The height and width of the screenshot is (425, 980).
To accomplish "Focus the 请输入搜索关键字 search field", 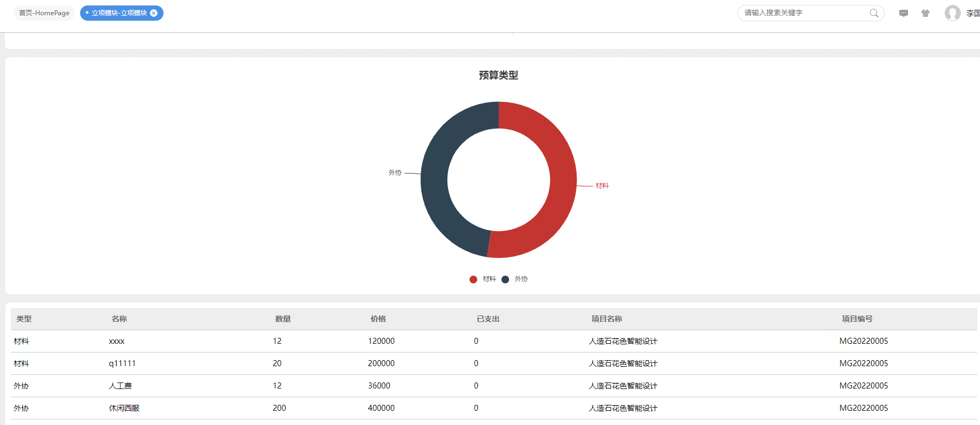I will tap(805, 13).
